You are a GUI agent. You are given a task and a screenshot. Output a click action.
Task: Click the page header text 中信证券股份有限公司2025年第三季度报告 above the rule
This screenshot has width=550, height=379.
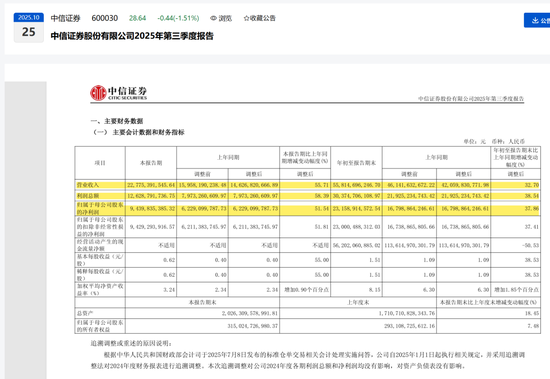point(471,99)
